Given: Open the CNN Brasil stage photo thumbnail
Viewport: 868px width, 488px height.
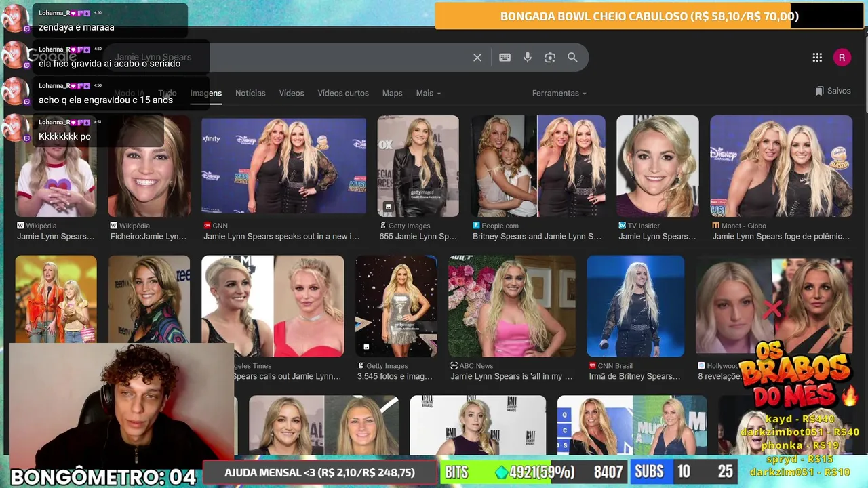Looking at the screenshot, I should point(635,306).
